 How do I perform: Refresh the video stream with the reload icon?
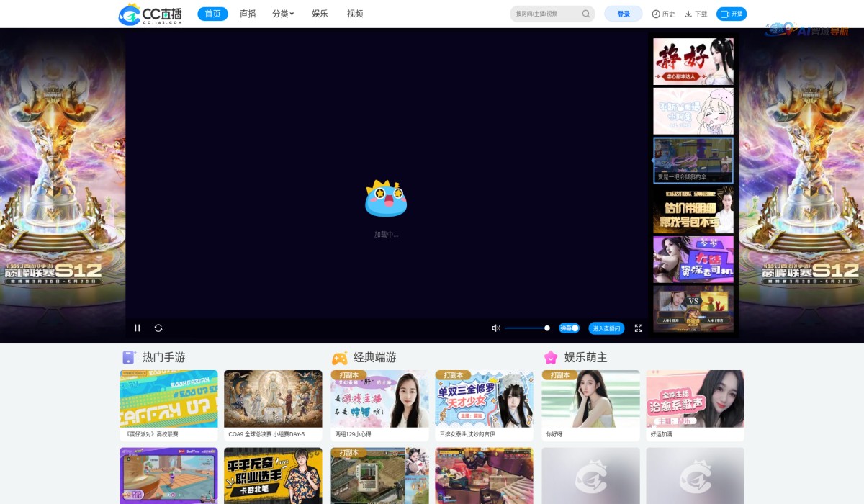click(158, 328)
